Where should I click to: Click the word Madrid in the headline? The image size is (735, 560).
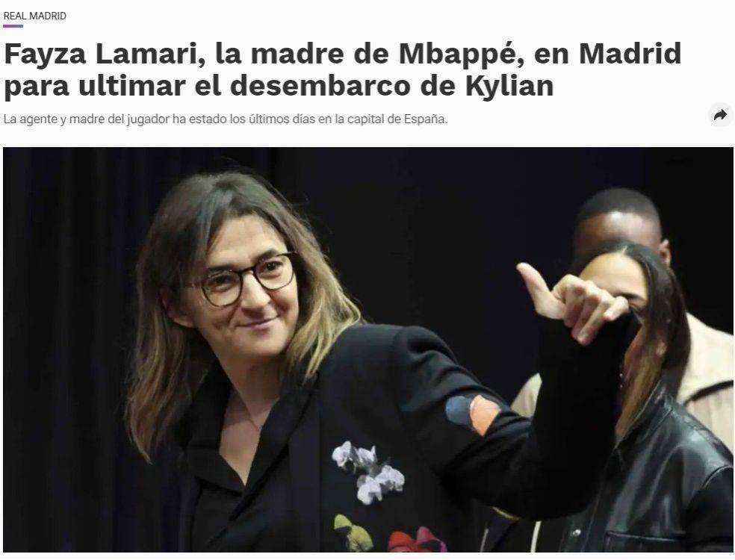(630, 55)
